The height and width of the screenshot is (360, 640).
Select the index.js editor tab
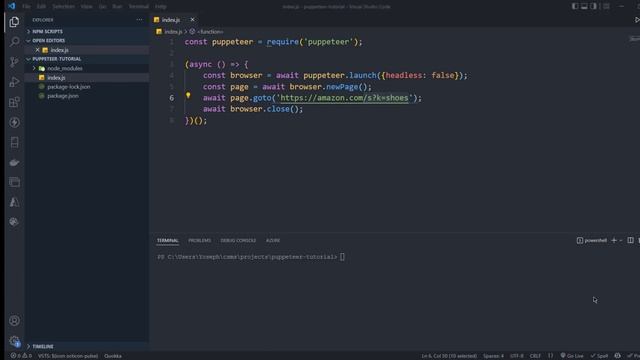(171, 20)
